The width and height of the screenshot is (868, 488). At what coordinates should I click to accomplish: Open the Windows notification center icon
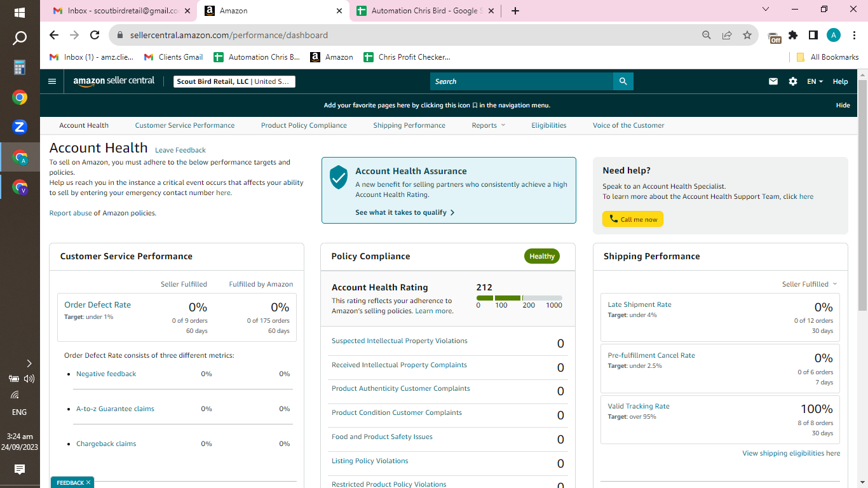[x=20, y=470]
